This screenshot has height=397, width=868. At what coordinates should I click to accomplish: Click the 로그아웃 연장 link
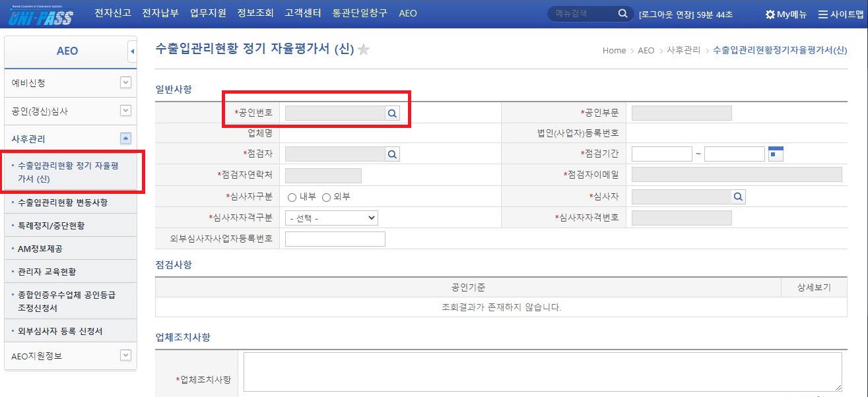click(x=667, y=14)
